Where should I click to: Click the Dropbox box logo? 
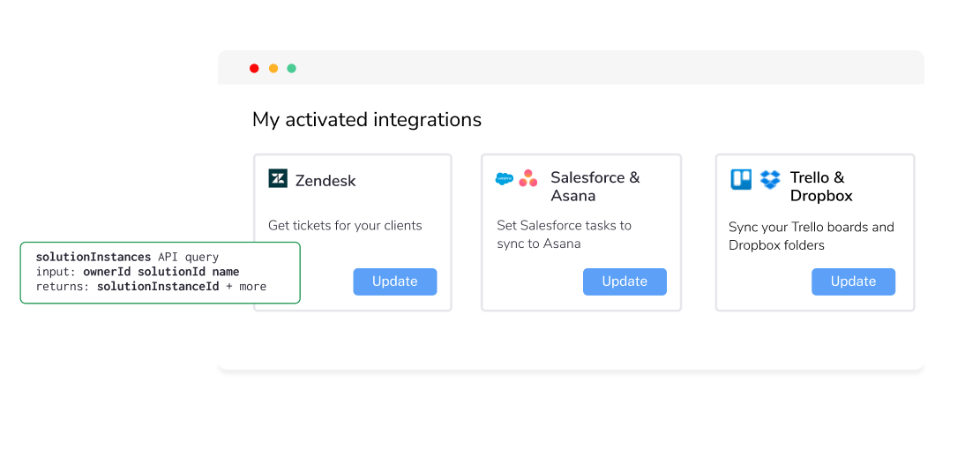pyautogui.click(x=770, y=179)
